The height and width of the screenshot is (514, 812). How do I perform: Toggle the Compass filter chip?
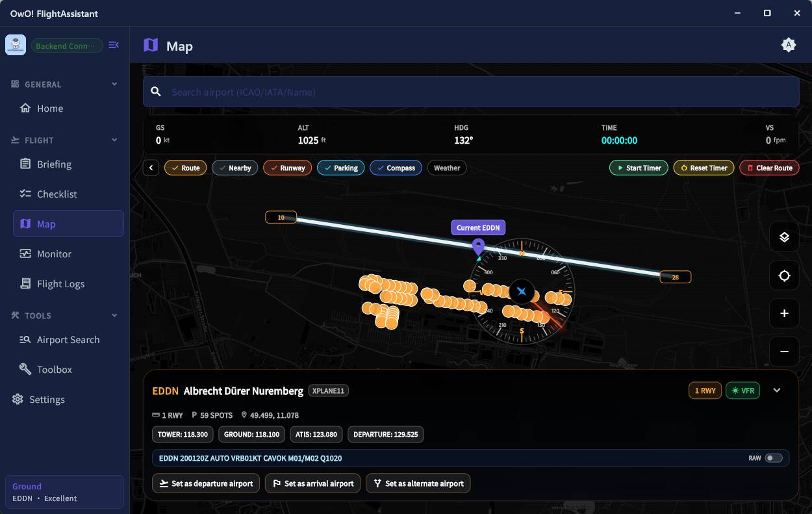396,168
